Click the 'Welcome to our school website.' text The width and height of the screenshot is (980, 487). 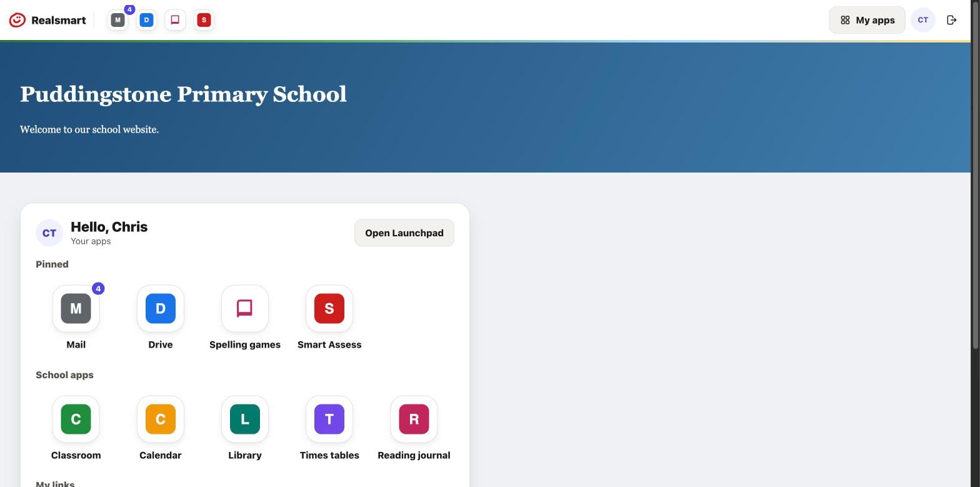tap(89, 129)
